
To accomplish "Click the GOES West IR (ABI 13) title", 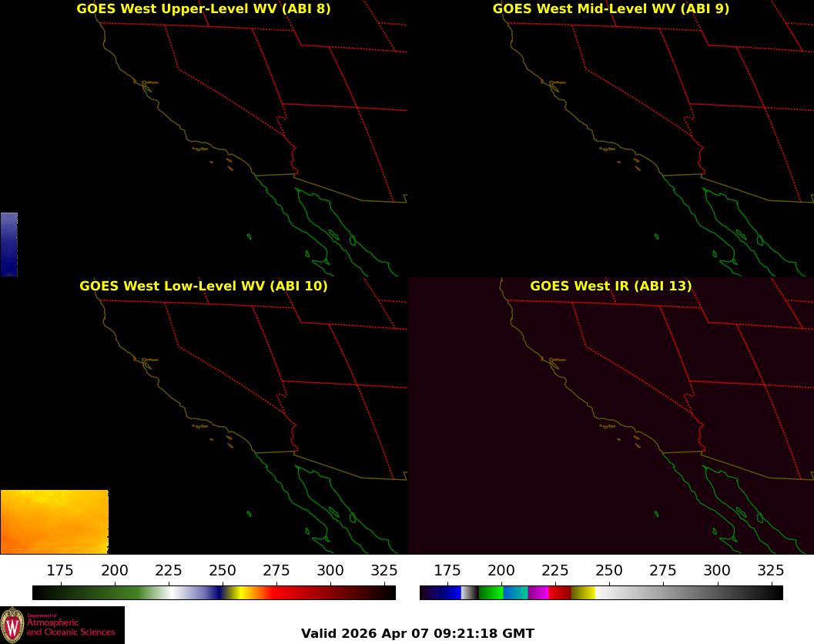I will coord(611,286).
